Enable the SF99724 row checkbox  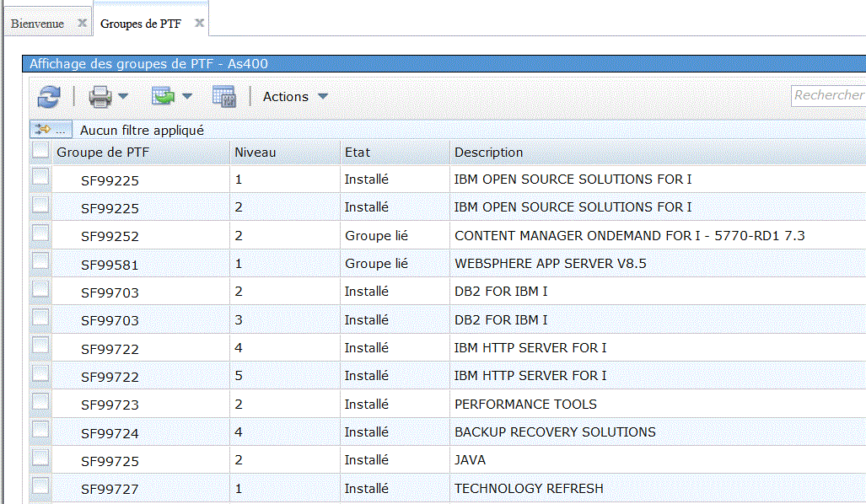coord(40,431)
